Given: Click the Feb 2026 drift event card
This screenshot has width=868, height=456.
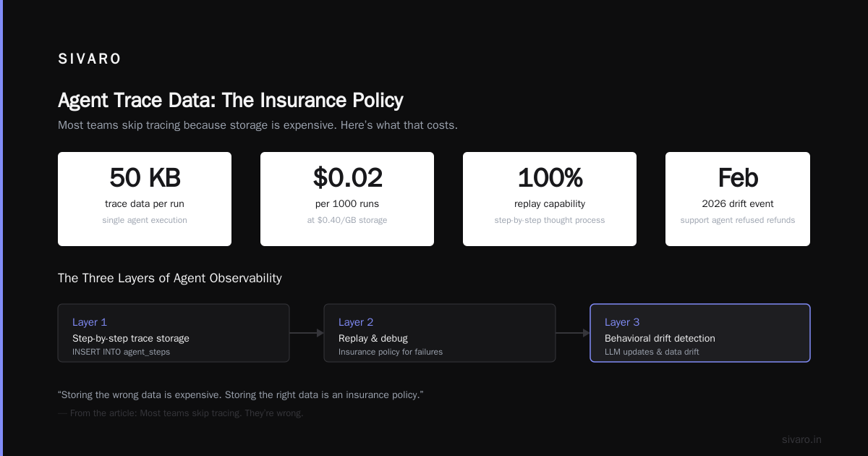Looking at the screenshot, I should pyautogui.click(x=738, y=199).
